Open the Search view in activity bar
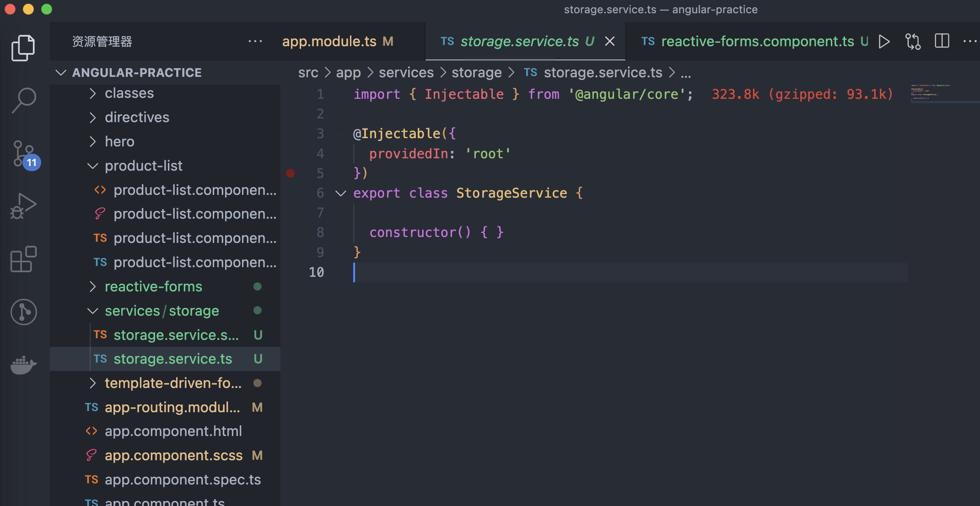 tap(23, 100)
